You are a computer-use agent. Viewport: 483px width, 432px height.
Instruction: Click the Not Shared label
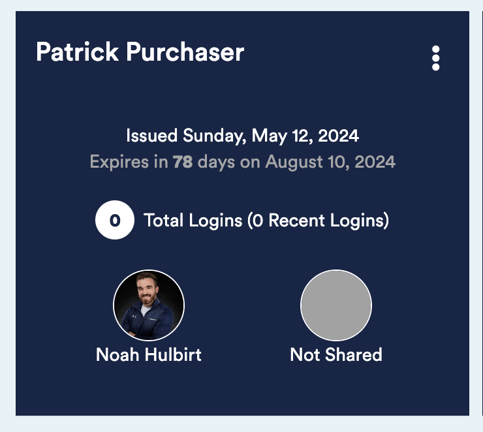(x=336, y=354)
